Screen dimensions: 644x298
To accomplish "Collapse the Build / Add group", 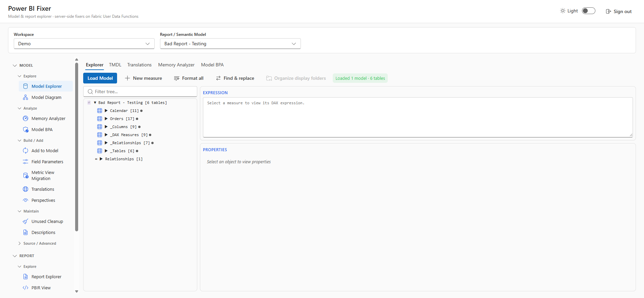I will (x=19, y=140).
